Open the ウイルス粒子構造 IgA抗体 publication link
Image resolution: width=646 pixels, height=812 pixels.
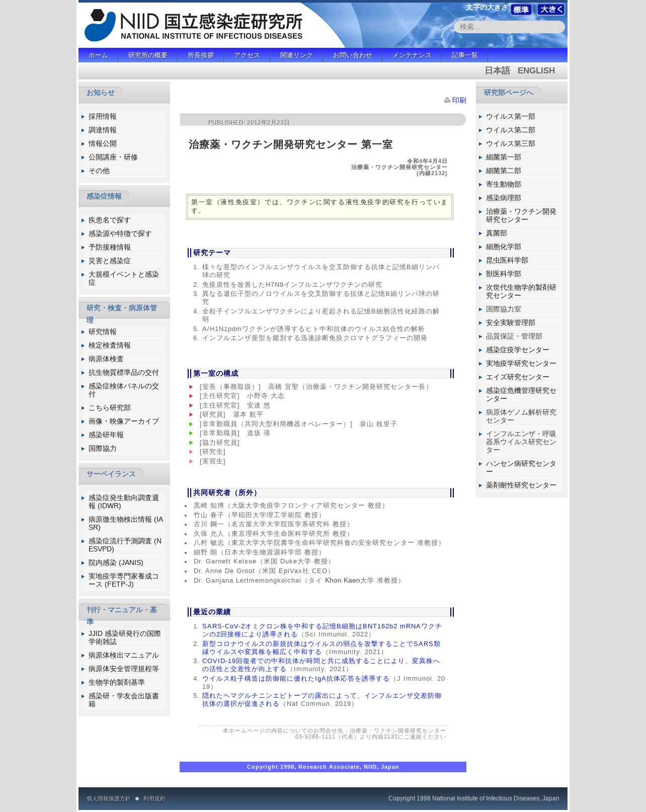tap(296, 679)
